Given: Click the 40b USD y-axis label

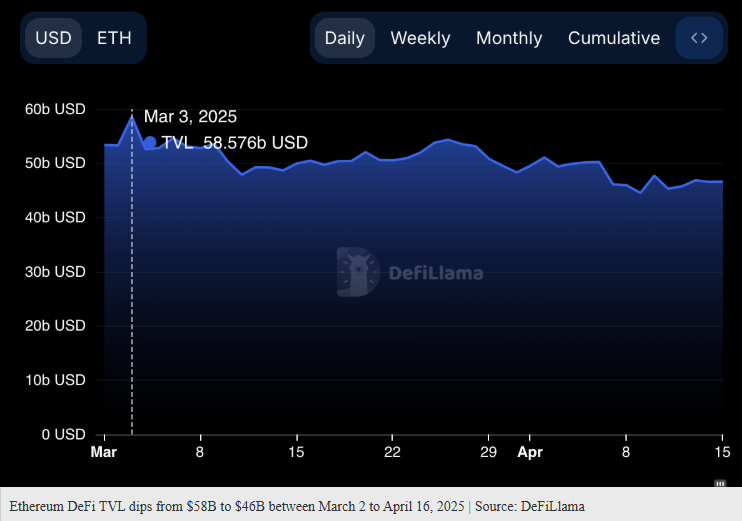Looking at the screenshot, I should [x=55, y=218].
